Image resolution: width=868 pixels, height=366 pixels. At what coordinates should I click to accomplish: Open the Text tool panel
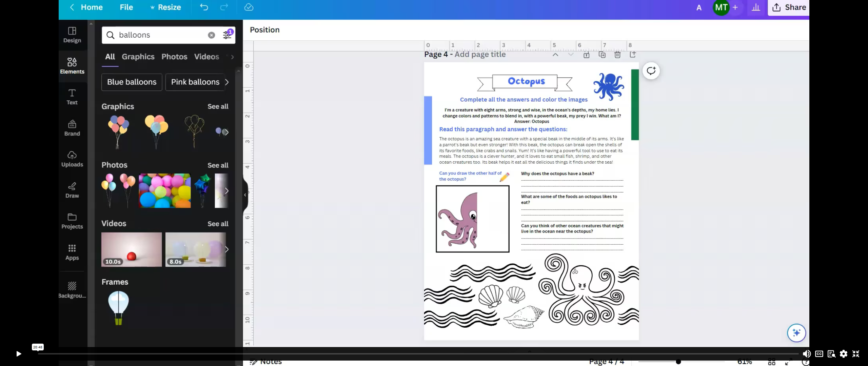[x=72, y=97]
